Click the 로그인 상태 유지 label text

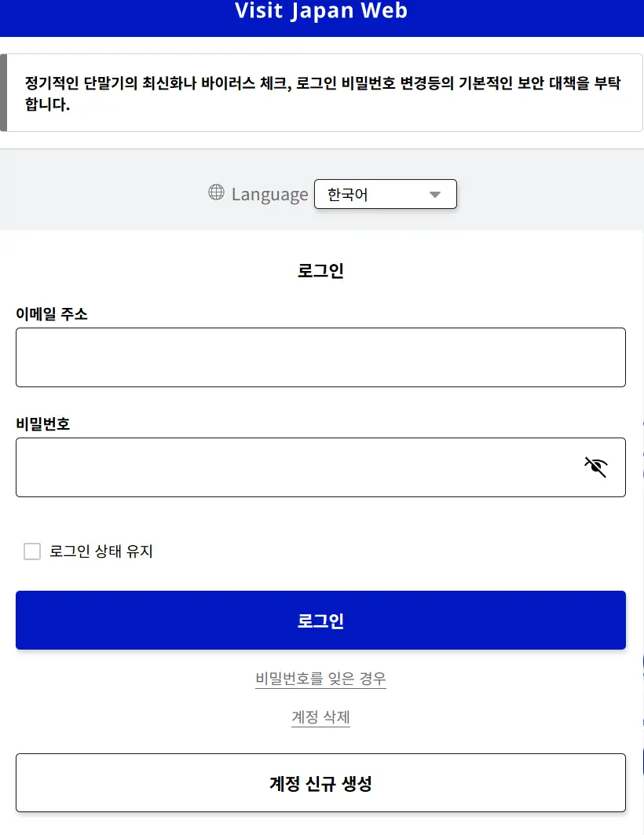point(101,551)
